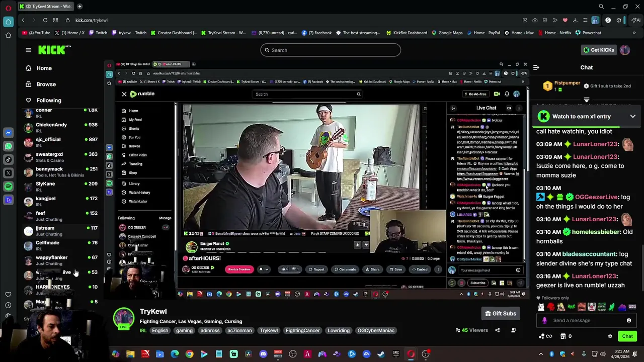Click the Kick search field
The height and width of the screenshot is (362, 644).
pyautogui.click(x=331, y=50)
